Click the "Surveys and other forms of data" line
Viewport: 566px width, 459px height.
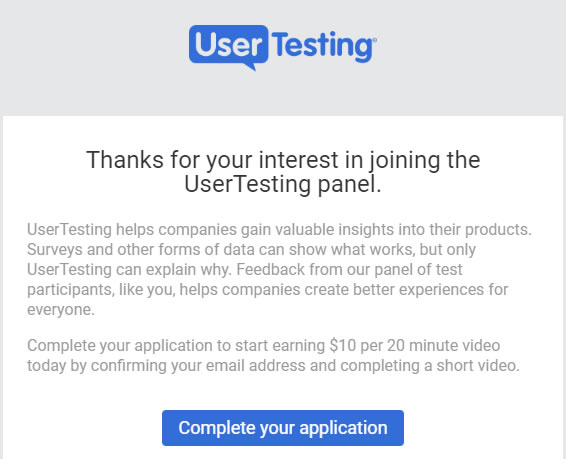click(x=251, y=250)
